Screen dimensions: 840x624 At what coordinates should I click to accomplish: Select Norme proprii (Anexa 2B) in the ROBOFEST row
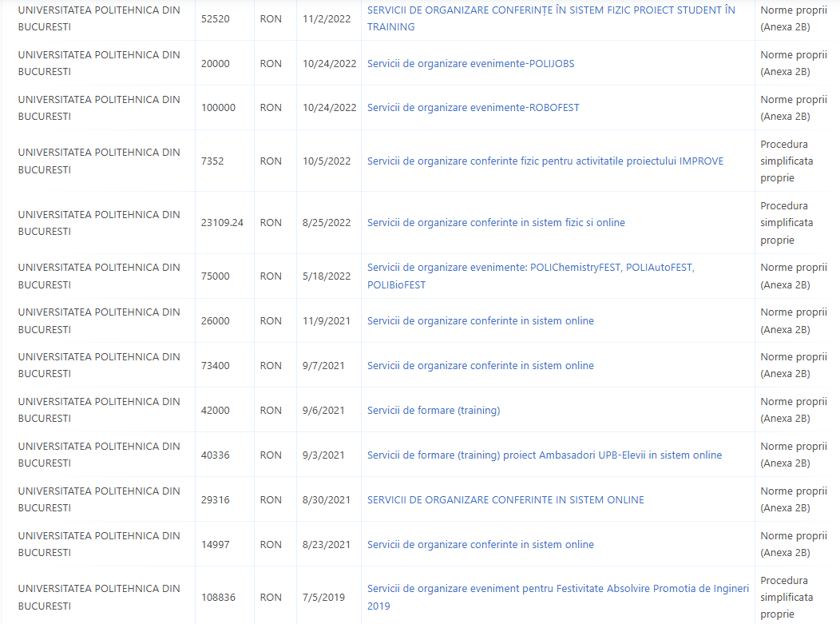(794, 108)
